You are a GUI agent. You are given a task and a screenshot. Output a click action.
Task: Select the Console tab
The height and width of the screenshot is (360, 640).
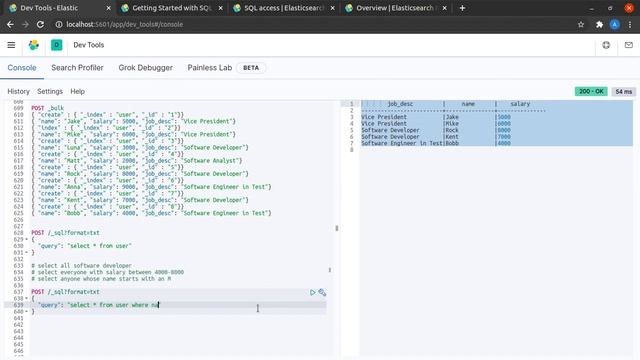coord(22,68)
